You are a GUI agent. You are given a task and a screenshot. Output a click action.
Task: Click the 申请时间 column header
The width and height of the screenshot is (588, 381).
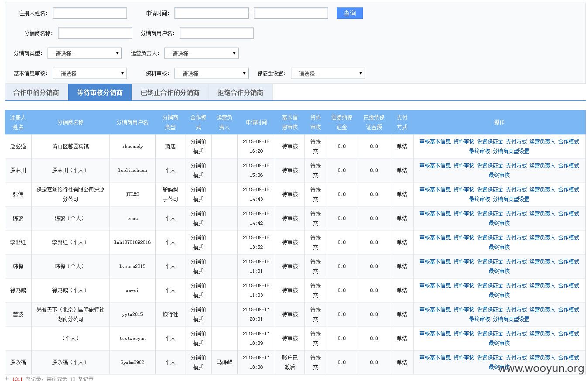point(256,122)
